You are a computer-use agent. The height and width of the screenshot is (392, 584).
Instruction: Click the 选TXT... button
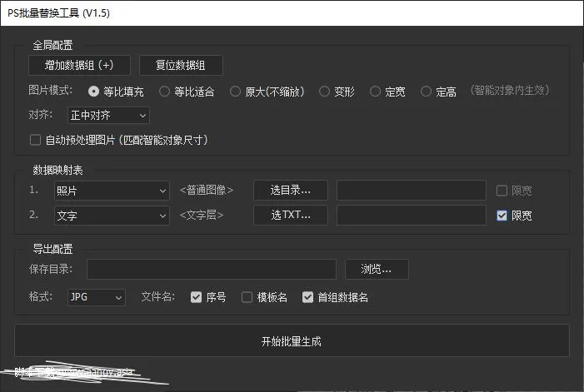(x=291, y=215)
